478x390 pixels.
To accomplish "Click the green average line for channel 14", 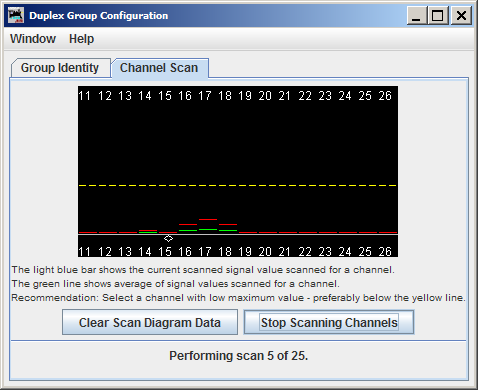I will coord(148,232).
